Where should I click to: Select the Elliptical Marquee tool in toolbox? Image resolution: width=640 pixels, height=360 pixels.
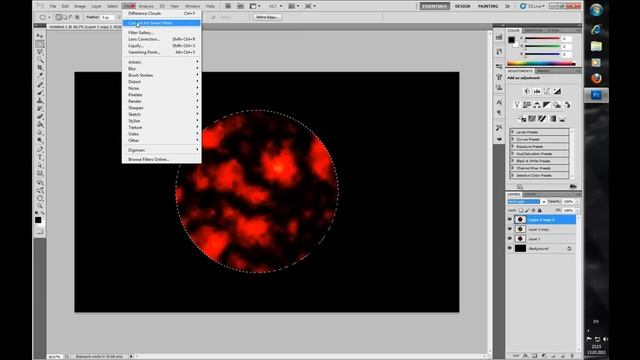coord(40,44)
